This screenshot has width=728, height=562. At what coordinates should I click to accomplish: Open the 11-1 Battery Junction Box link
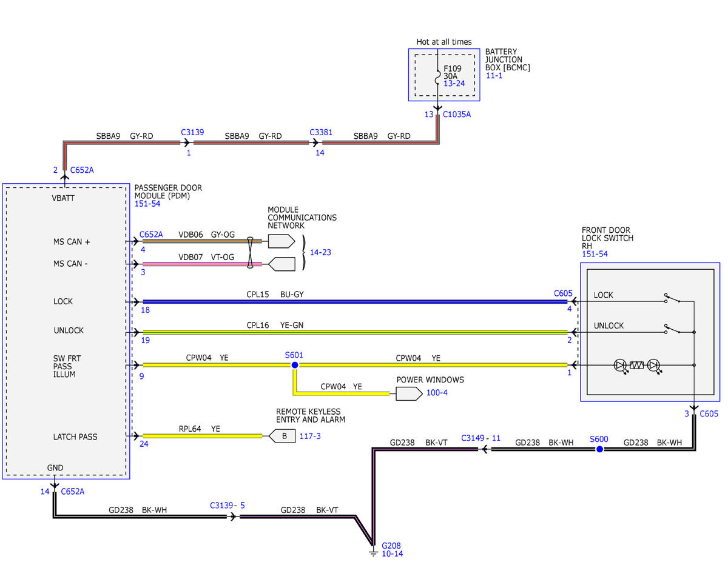pyautogui.click(x=494, y=76)
